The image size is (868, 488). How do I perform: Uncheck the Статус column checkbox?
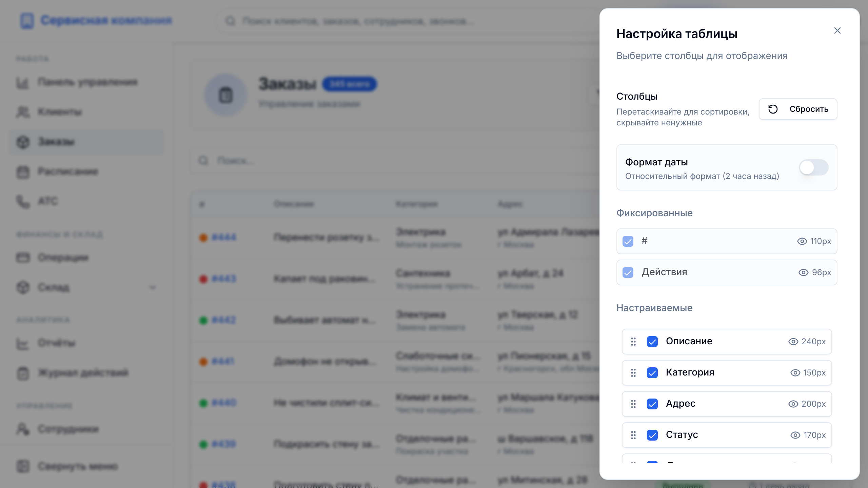652,435
